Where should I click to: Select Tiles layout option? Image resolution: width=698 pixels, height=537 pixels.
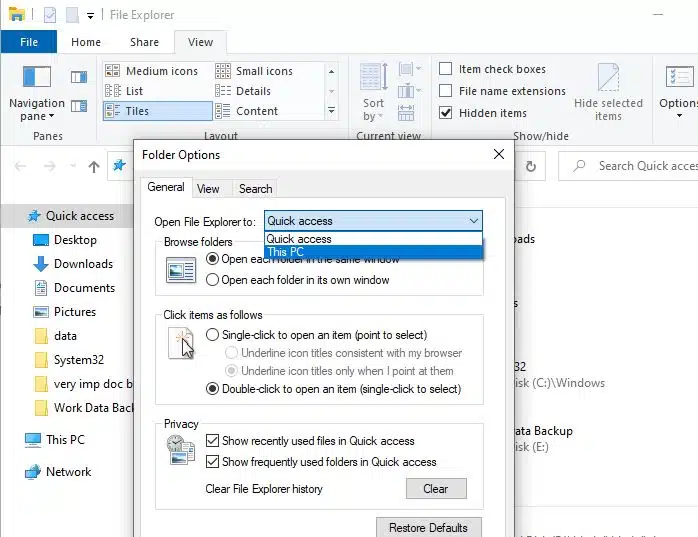point(158,111)
